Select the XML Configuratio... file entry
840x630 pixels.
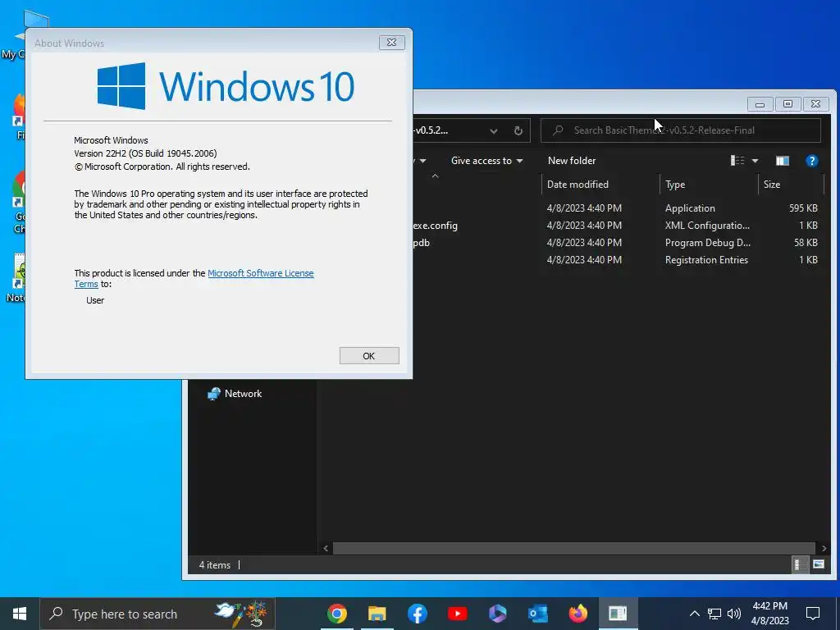coord(707,226)
